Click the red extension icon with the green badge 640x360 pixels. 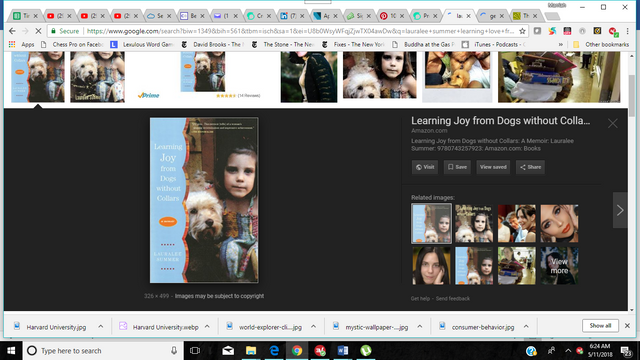613,31
